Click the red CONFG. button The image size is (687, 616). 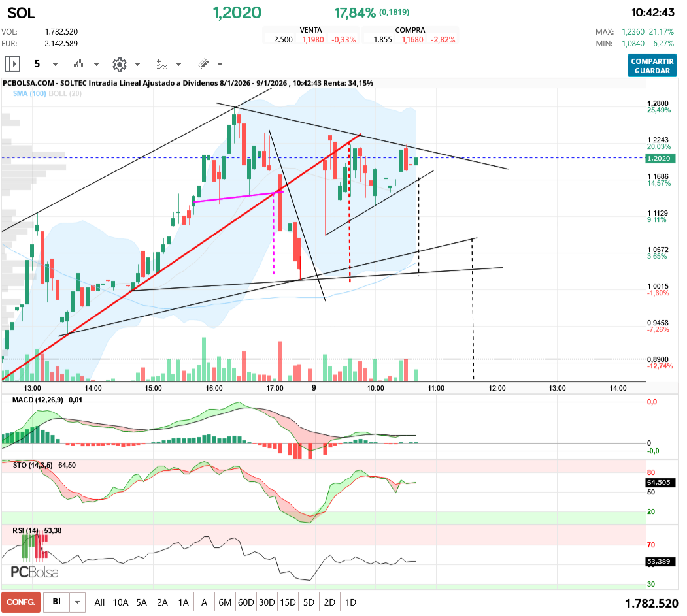[x=21, y=602]
